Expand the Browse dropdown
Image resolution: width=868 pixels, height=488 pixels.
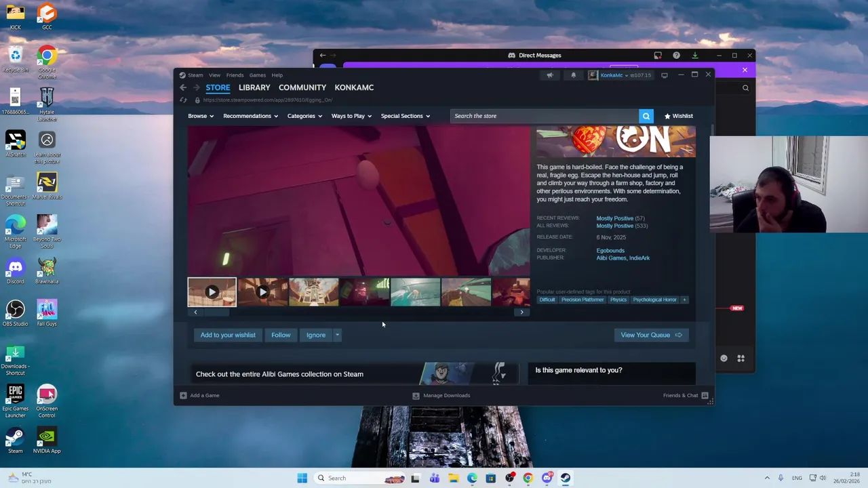(201, 116)
